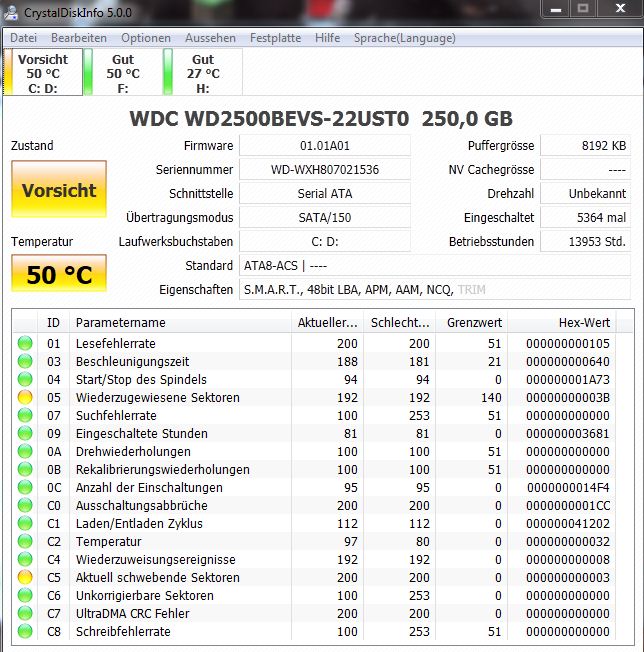Click status icon for Unkorrigierbare Sektoren row
644x652 pixels.
pos(25,595)
